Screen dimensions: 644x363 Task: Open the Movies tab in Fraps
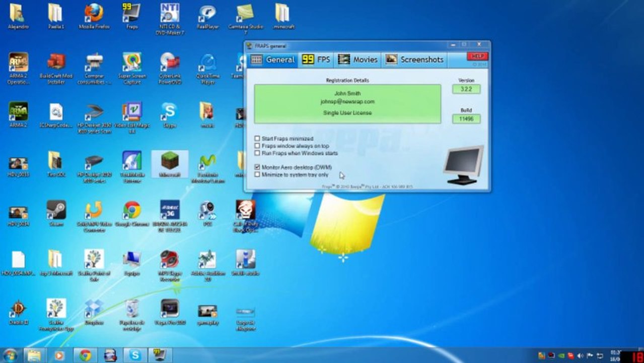(x=357, y=59)
